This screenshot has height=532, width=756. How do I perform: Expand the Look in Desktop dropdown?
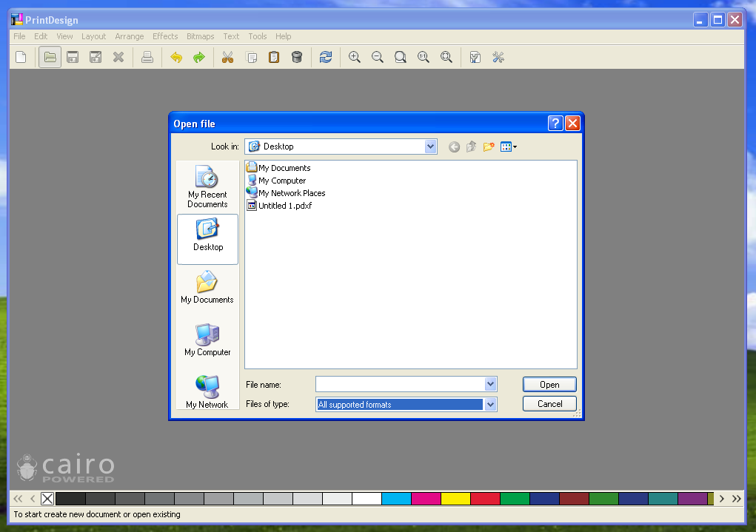coord(430,147)
